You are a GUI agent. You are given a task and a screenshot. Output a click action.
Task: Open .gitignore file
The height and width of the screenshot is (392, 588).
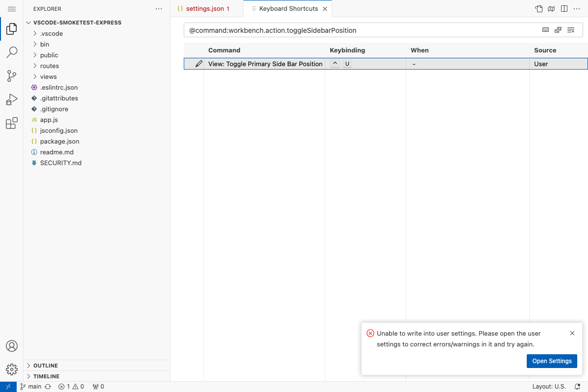tap(97, 109)
